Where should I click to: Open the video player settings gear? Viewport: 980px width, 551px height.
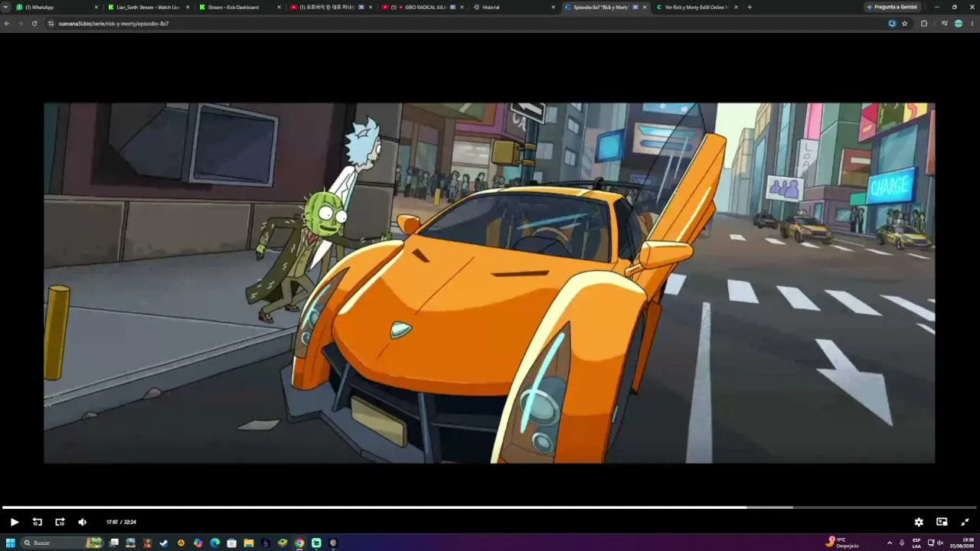(x=919, y=522)
